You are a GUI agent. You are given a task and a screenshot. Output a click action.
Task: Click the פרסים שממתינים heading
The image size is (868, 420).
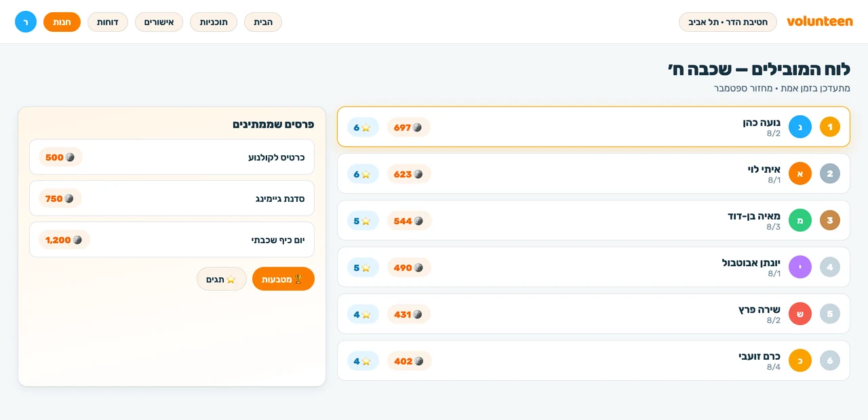(x=273, y=125)
